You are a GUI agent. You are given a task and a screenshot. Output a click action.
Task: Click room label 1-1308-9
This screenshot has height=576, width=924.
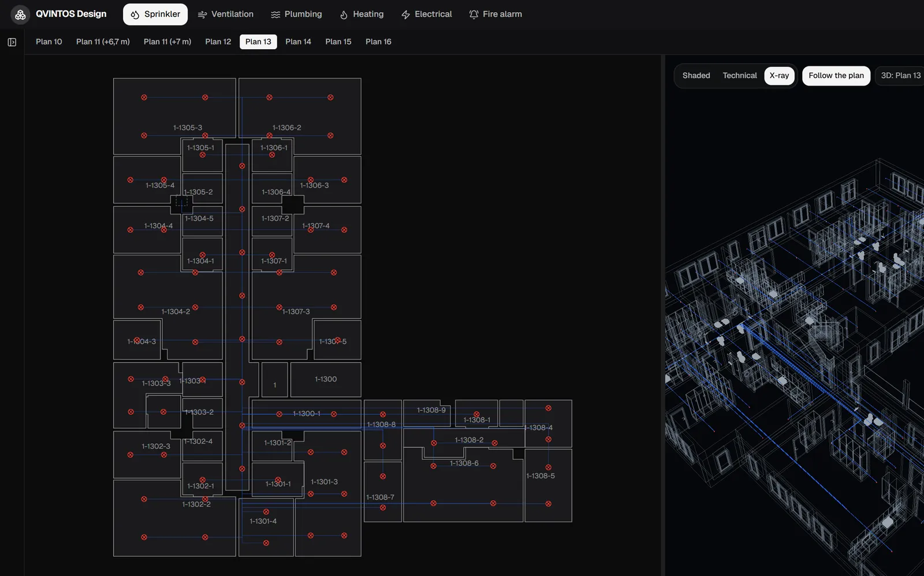coord(431,410)
